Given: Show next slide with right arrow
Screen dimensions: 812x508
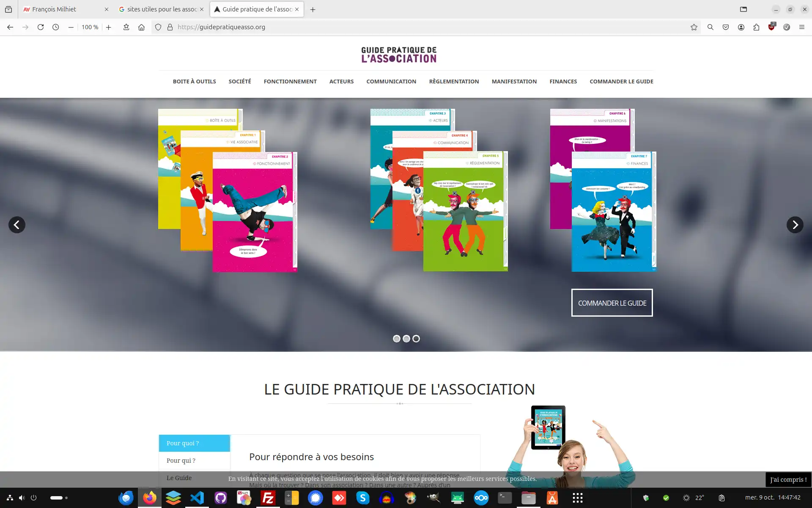Looking at the screenshot, I should click(x=795, y=225).
